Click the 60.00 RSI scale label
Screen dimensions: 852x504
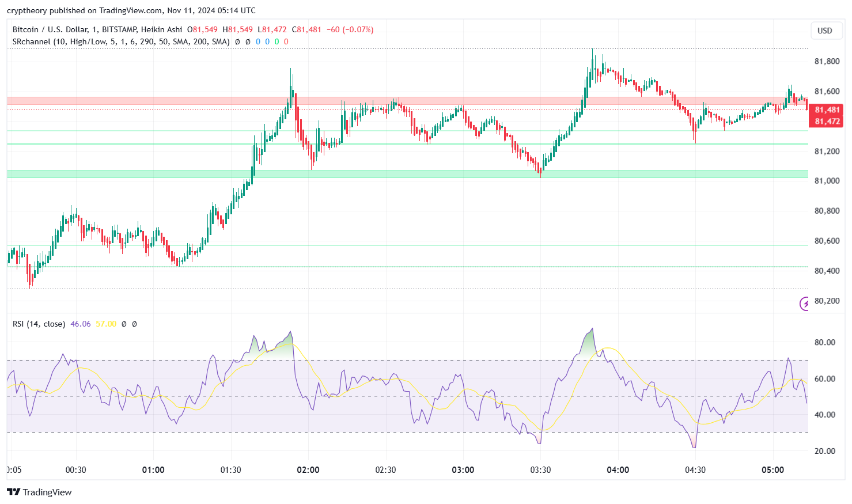click(824, 379)
